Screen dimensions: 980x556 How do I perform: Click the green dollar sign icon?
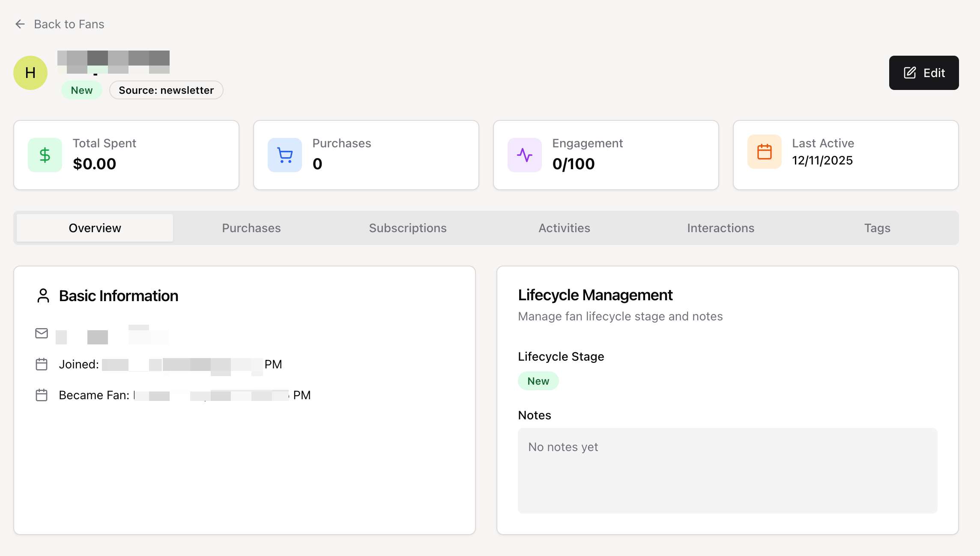click(x=45, y=155)
